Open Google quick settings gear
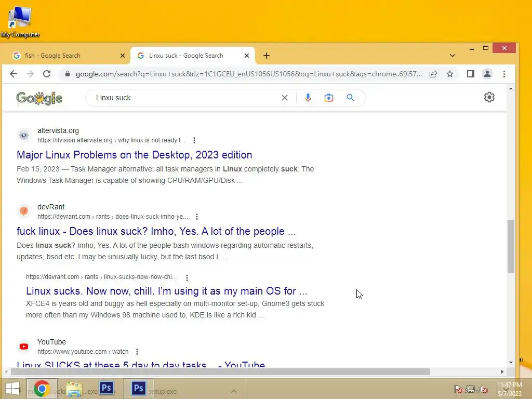This screenshot has height=399, width=532. coord(489,97)
